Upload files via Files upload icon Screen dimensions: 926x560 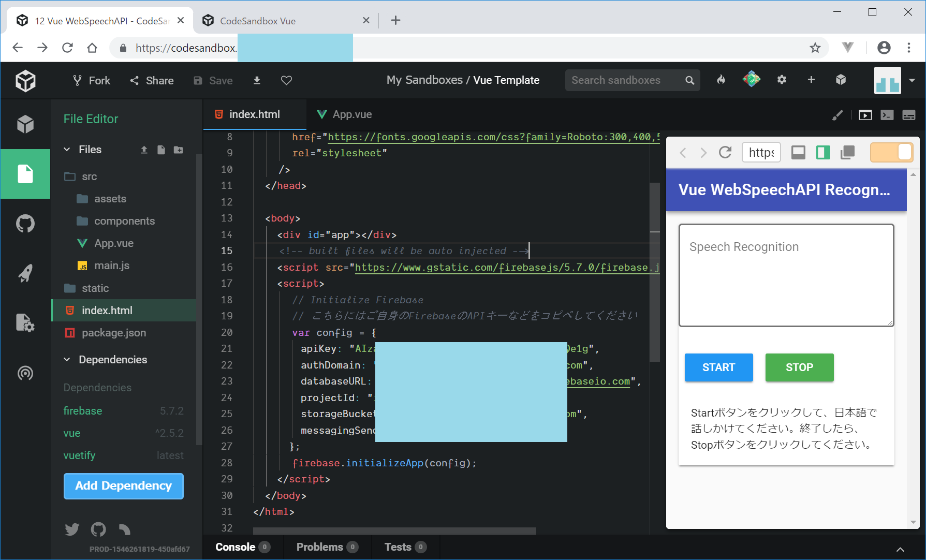pos(144,150)
